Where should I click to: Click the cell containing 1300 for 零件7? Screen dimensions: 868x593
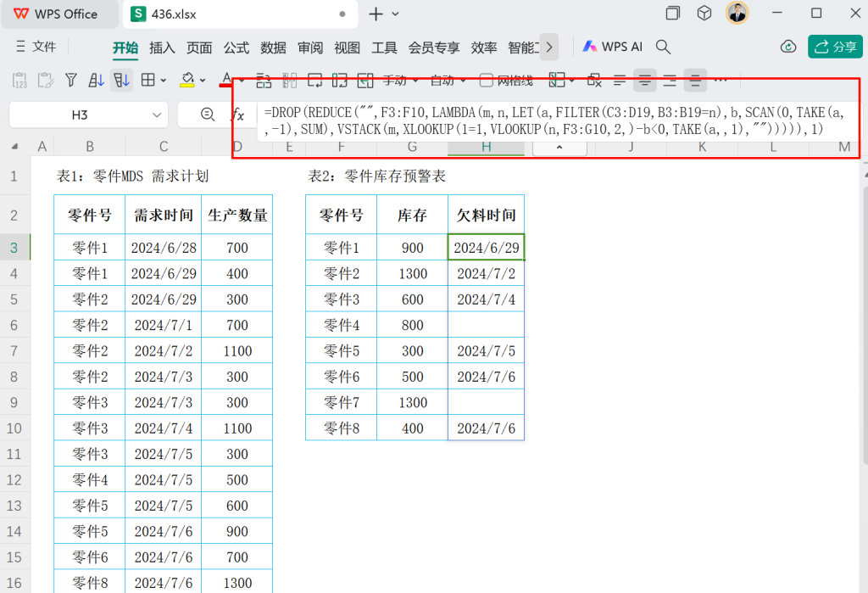413,402
